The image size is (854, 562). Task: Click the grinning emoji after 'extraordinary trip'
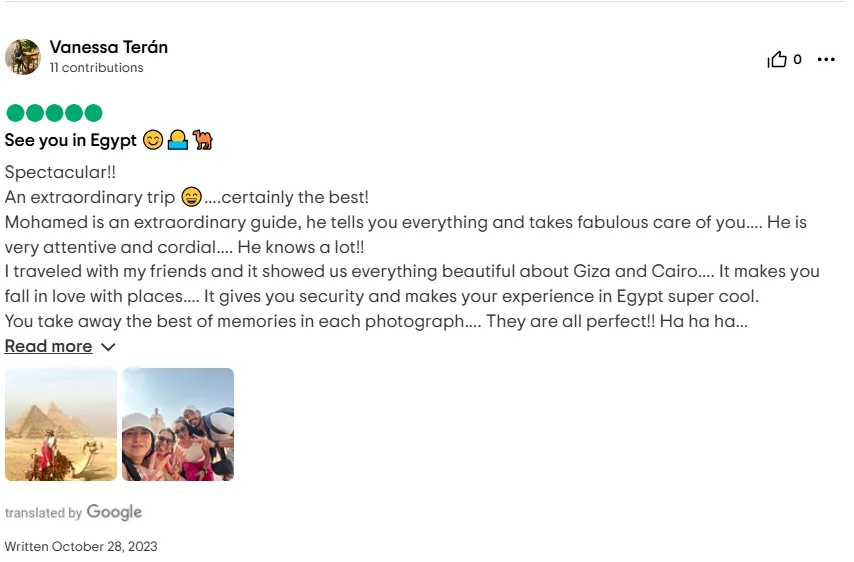click(x=191, y=197)
